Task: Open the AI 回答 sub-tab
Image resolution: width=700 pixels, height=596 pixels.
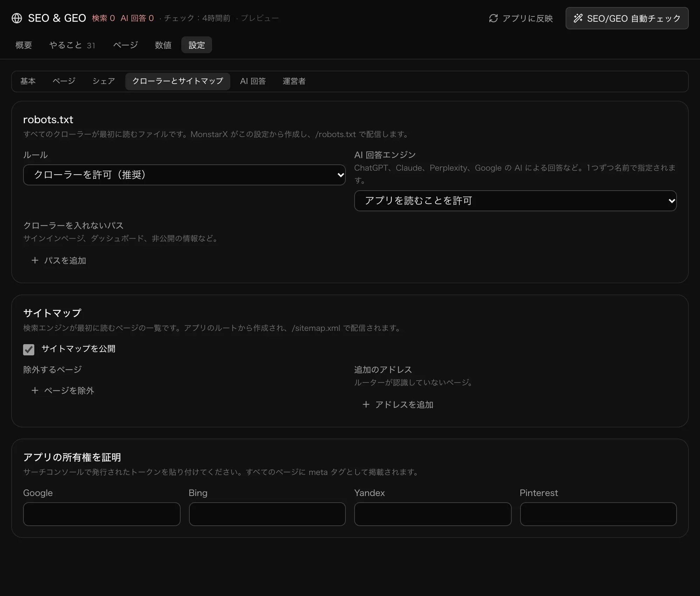Action: tap(253, 81)
